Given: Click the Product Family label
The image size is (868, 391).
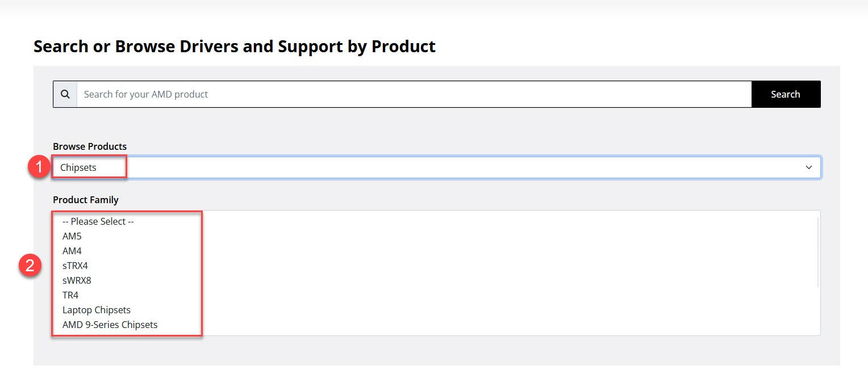Looking at the screenshot, I should coord(86,200).
